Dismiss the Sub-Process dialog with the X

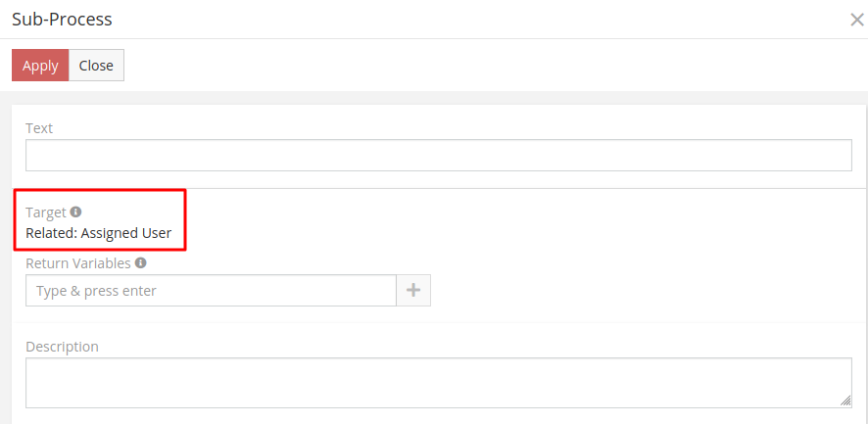[856, 19]
